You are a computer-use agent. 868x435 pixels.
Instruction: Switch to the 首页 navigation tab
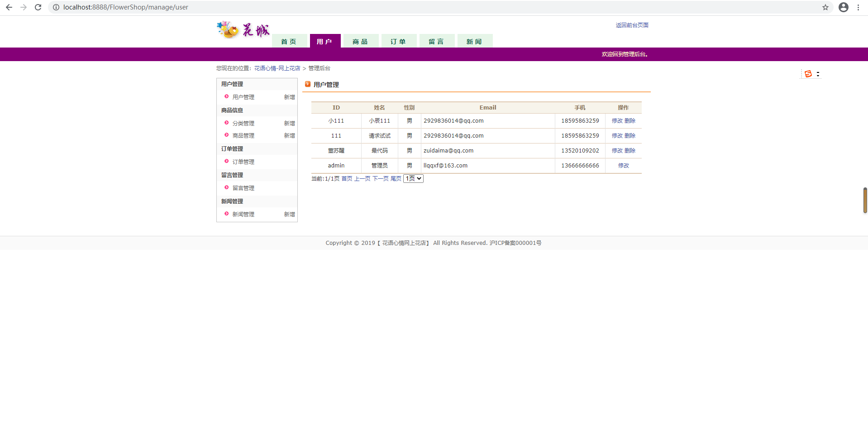pyautogui.click(x=289, y=41)
